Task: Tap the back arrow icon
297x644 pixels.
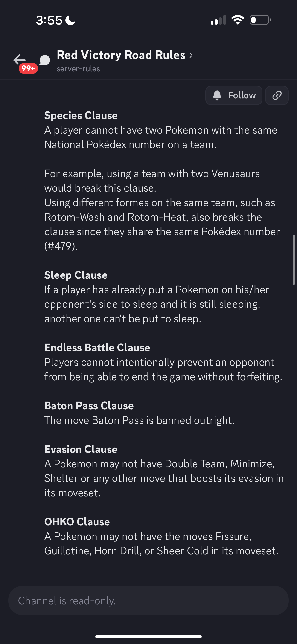Action: pos(19,59)
